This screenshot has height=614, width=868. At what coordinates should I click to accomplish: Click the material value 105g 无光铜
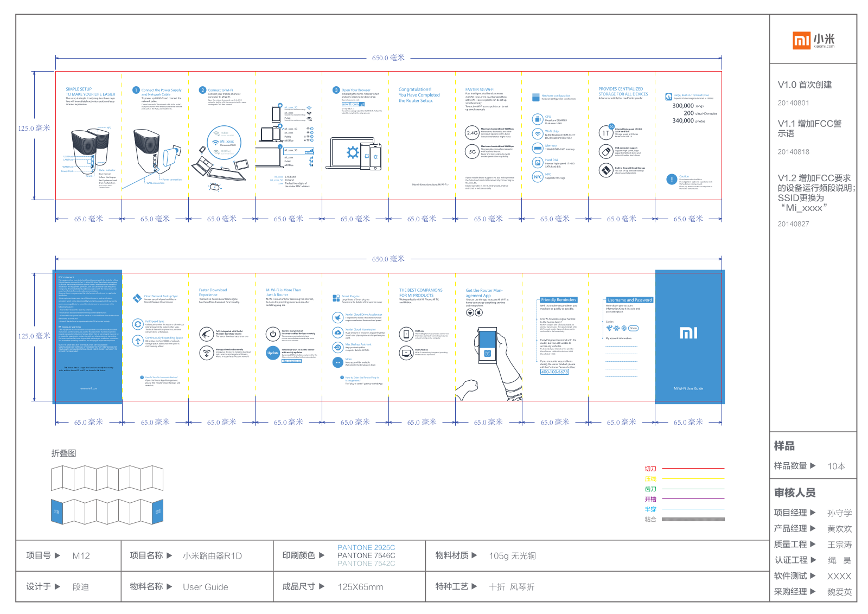(512, 556)
